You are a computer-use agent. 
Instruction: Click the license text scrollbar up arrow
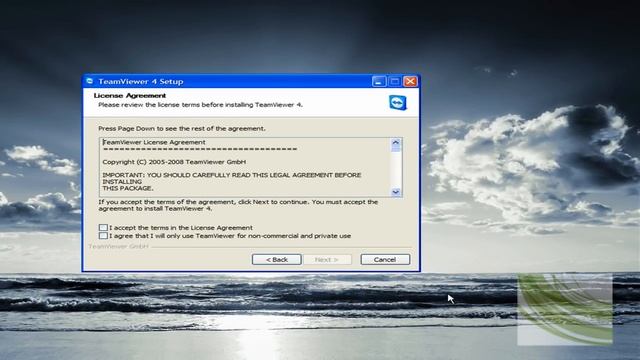pyautogui.click(x=395, y=142)
